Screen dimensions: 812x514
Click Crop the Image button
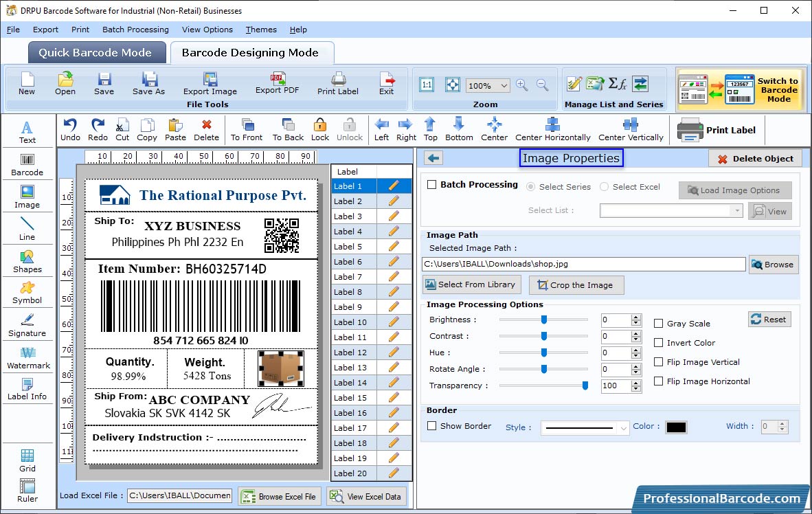coord(576,285)
